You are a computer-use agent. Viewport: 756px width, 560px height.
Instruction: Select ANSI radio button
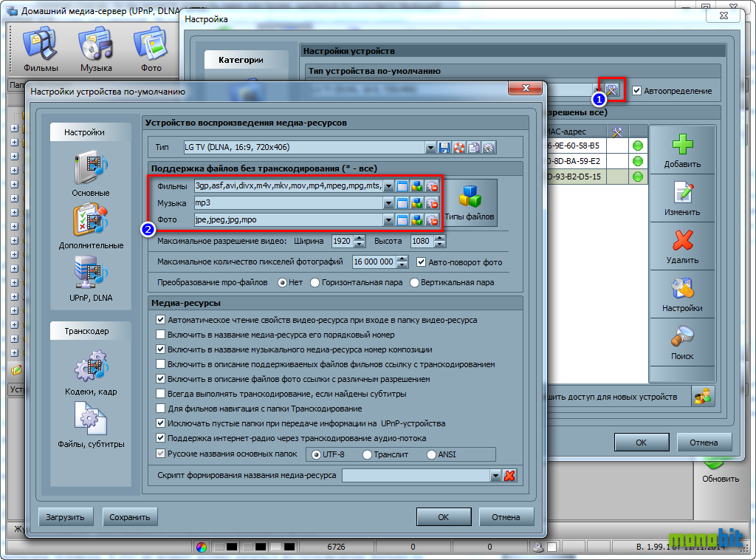(431, 454)
